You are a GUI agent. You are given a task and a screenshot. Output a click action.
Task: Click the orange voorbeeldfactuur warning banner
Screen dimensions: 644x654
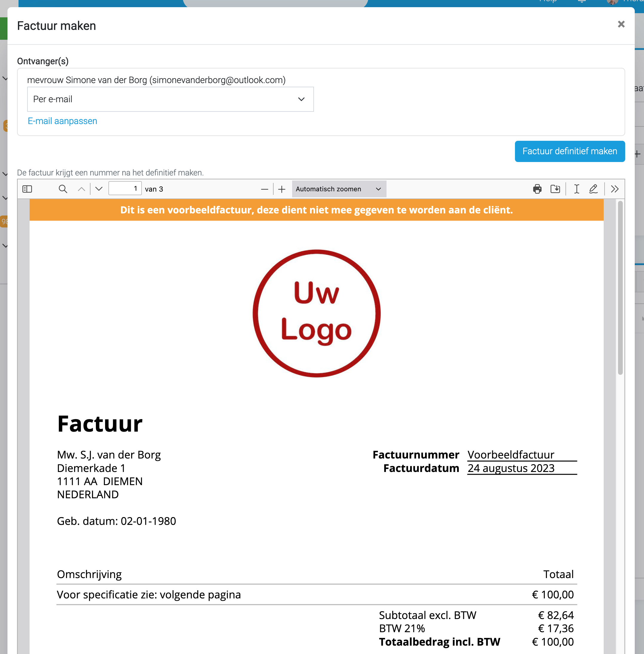pyautogui.click(x=316, y=210)
